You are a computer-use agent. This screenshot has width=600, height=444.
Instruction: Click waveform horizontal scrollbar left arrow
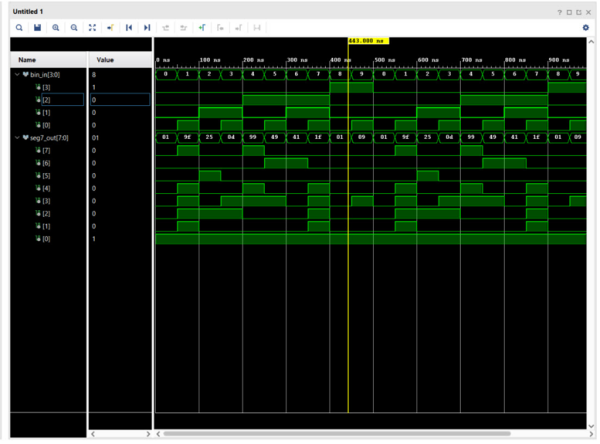click(x=158, y=434)
